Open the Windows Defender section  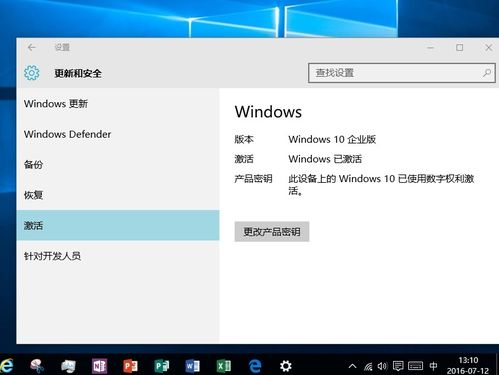click(x=118, y=134)
